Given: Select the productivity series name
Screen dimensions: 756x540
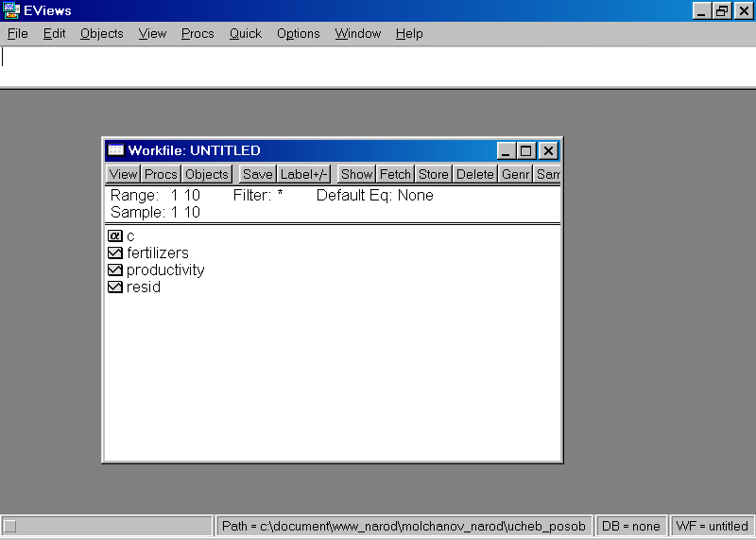Looking at the screenshot, I should click(x=165, y=270).
